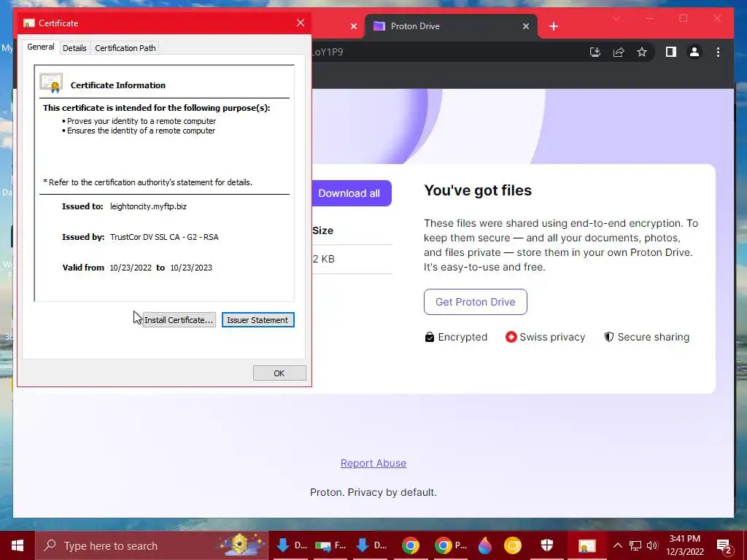
Task: Click the Download all button
Action: [x=352, y=193]
